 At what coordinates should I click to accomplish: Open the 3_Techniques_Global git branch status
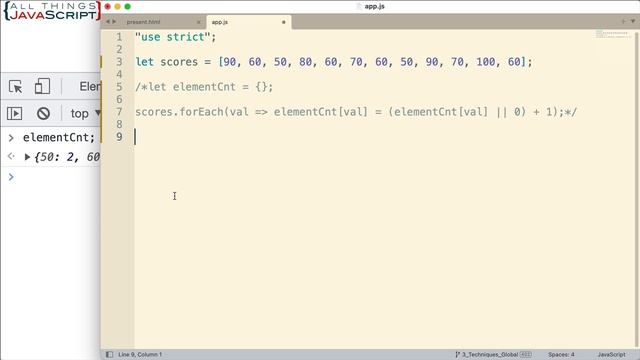pyautogui.click(x=493, y=354)
